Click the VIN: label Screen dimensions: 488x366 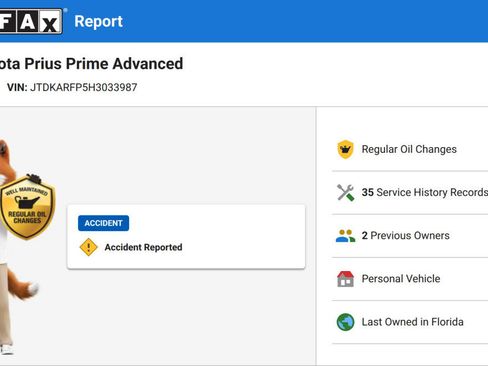17,87
